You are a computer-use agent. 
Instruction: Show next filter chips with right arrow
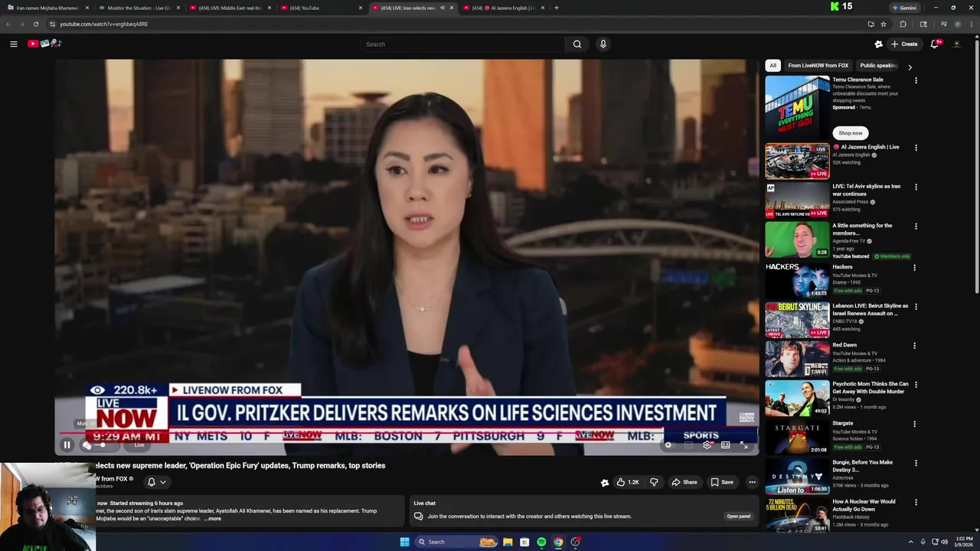pyautogui.click(x=910, y=67)
